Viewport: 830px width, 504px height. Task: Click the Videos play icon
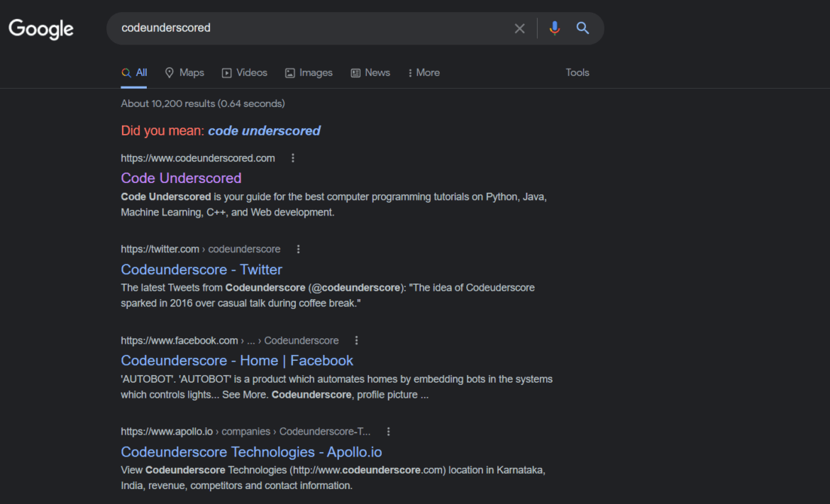226,73
